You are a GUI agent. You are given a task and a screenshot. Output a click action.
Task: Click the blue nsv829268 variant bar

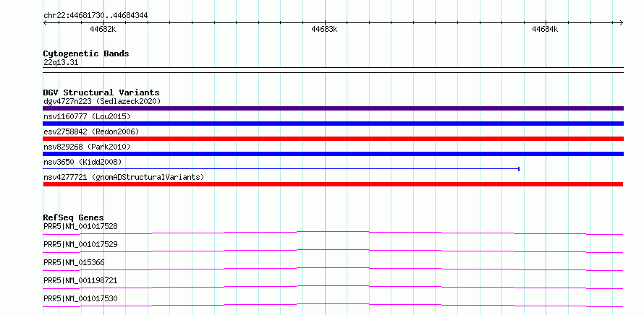pos(333,154)
